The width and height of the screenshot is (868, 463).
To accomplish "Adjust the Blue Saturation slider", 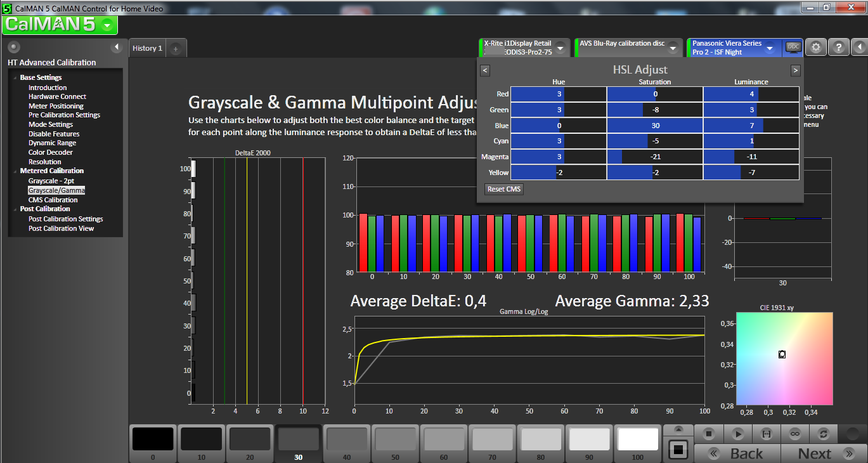I will (x=654, y=126).
